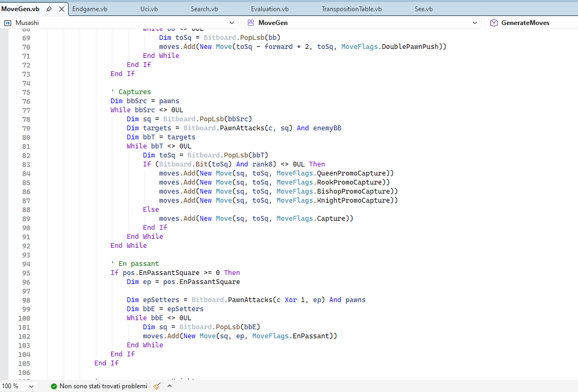The image size is (578, 392).
Task: Click Bitboard.PopLsb(bbSrc) on line 78
Action: pos(207,119)
